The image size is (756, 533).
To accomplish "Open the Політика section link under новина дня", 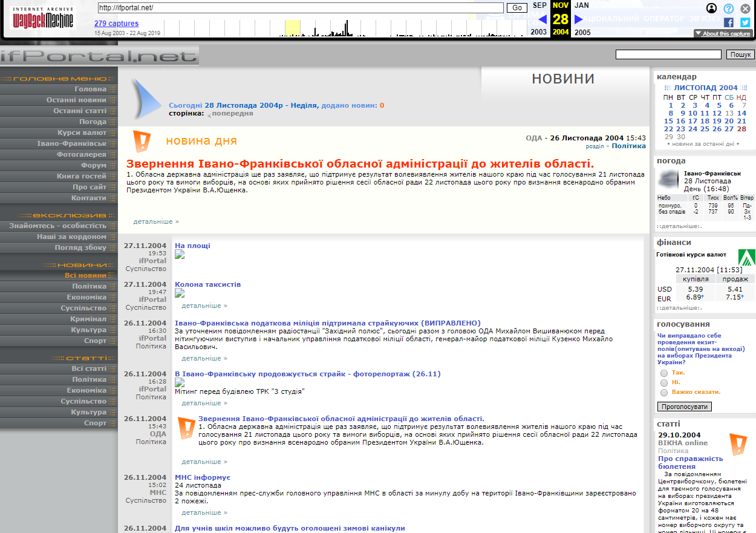I will tap(628, 146).
